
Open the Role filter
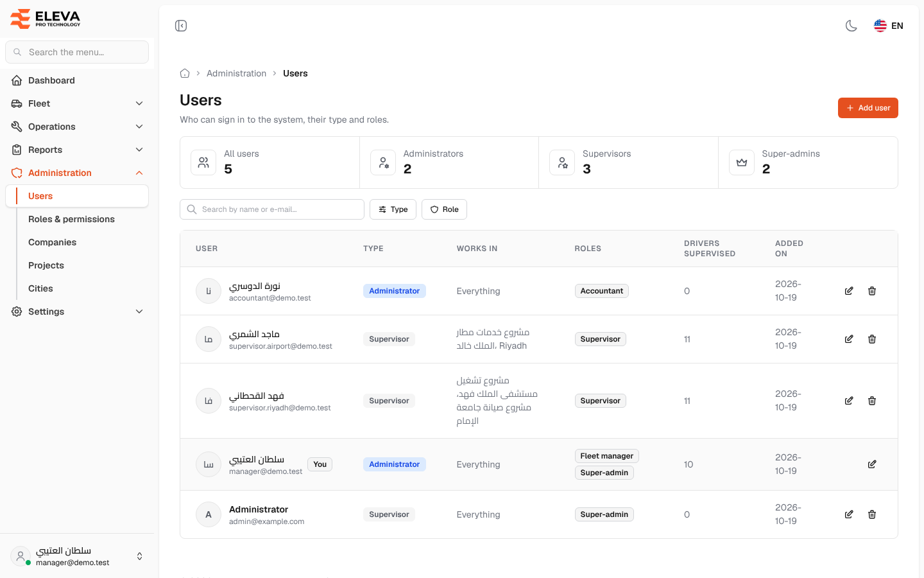coord(444,209)
